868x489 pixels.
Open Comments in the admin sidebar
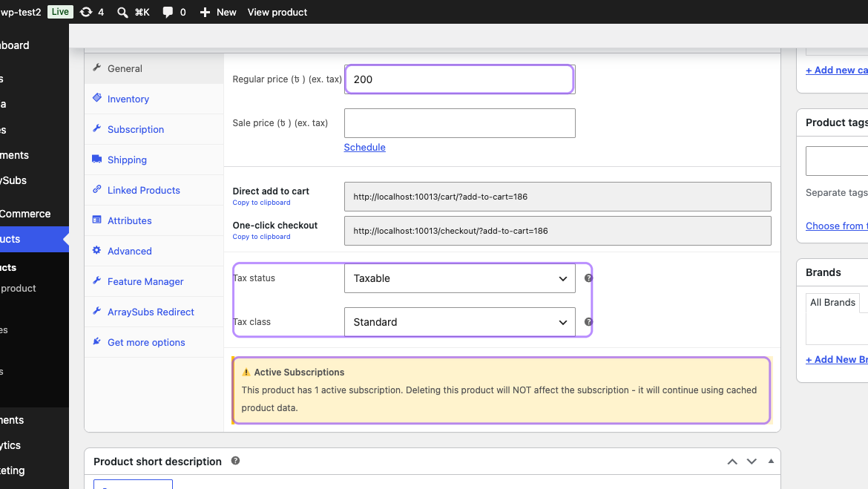click(x=34, y=156)
